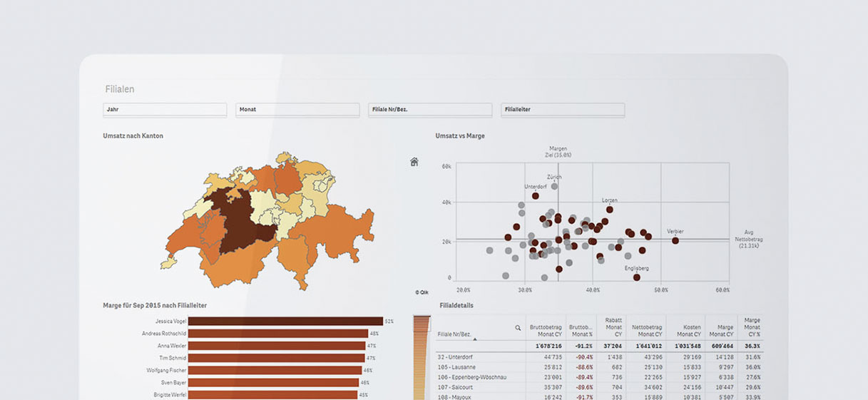Select the Sven Bayer bar
868x400 pixels.
[x=273, y=382]
